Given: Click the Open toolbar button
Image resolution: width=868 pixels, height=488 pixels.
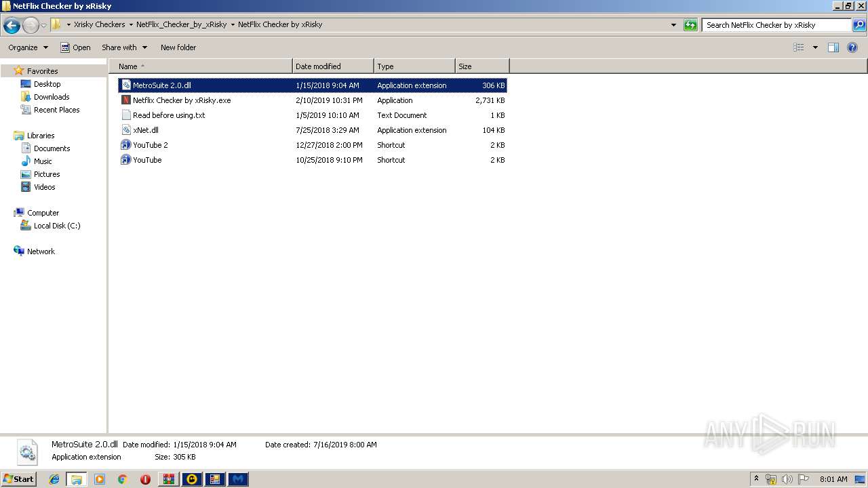Looking at the screenshot, I should [75, 47].
